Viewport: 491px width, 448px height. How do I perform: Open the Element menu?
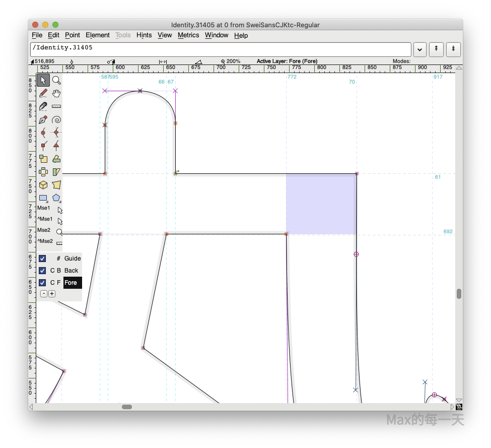[97, 35]
